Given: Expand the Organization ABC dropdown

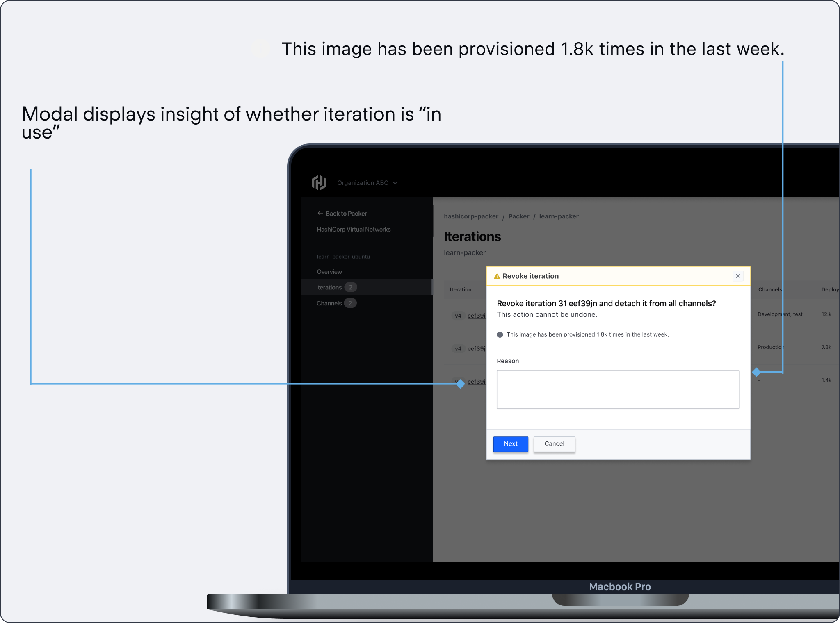Looking at the screenshot, I should 367,183.
